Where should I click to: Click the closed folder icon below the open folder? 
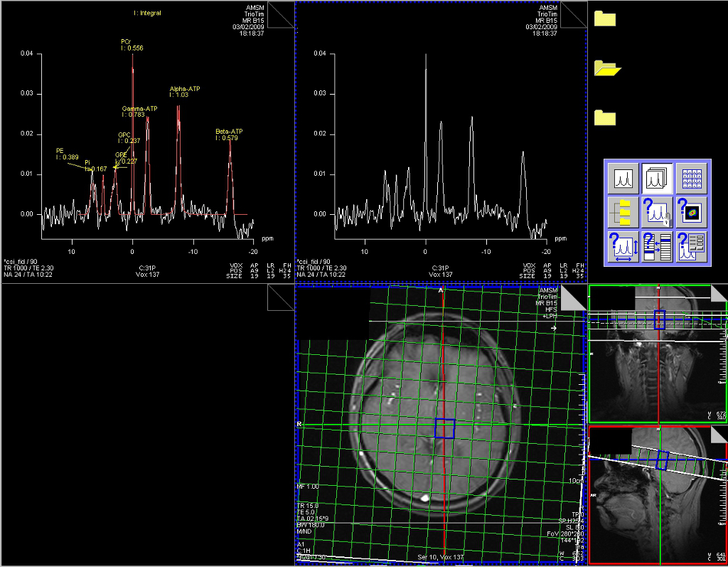point(605,117)
